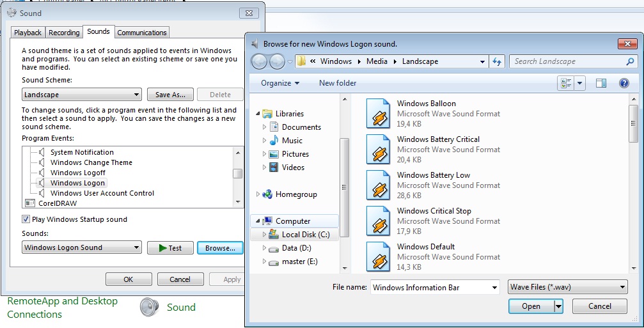Expand the Homegroup tree node
The height and width of the screenshot is (328, 644).
coord(258,194)
